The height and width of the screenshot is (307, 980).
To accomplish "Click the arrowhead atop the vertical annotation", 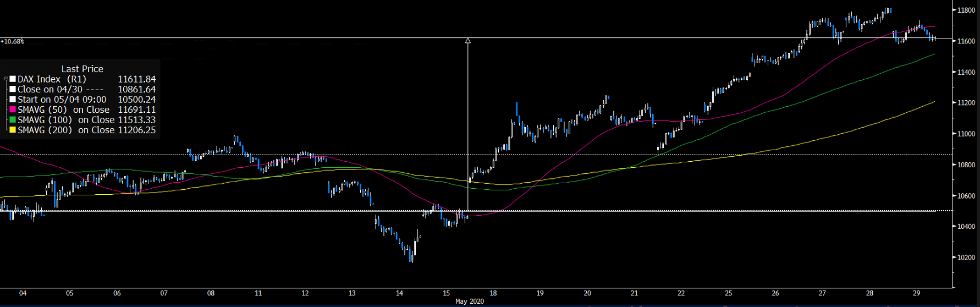I will click(x=468, y=41).
